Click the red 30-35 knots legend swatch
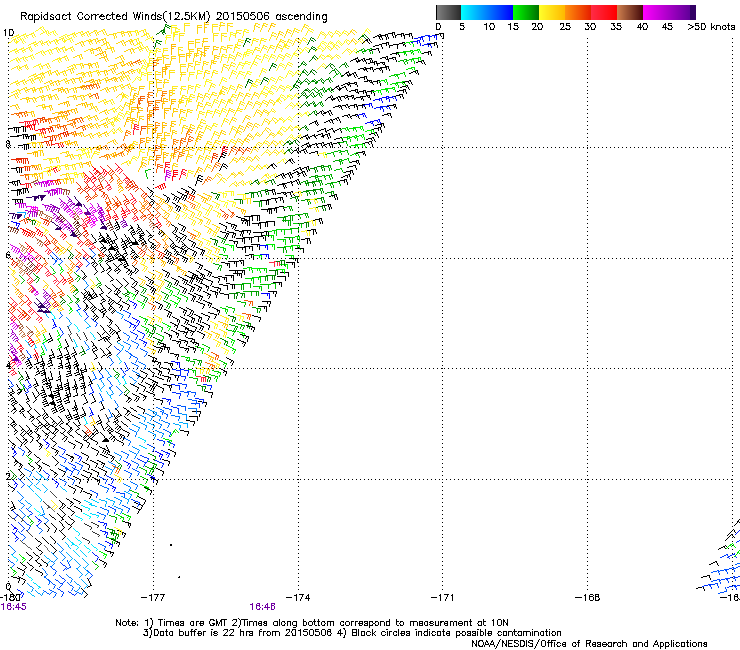Image resolution: width=740 pixels, height=650 pixels. [x=604, y=12]
